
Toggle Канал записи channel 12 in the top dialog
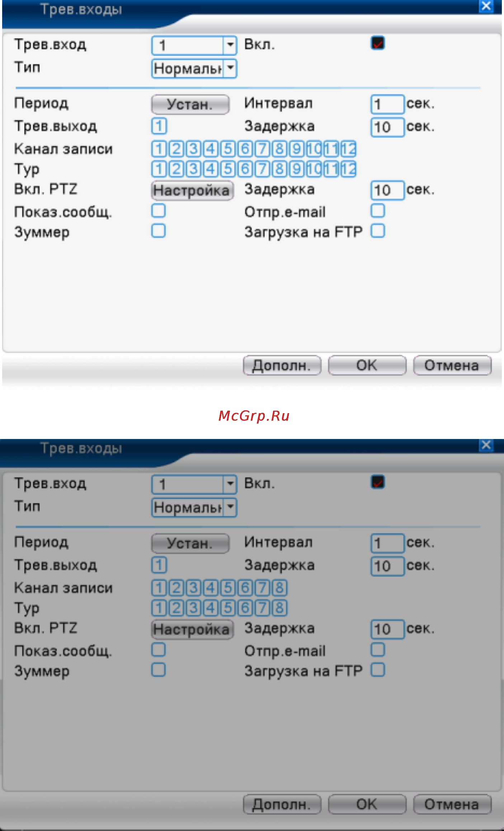point(348,149)
